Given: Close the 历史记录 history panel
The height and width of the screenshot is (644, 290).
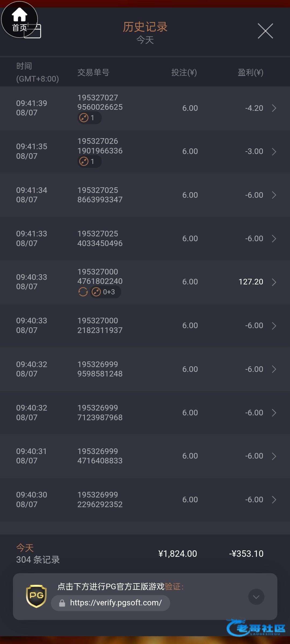Looking at the screenshot, I should click(x=265, y=31).
